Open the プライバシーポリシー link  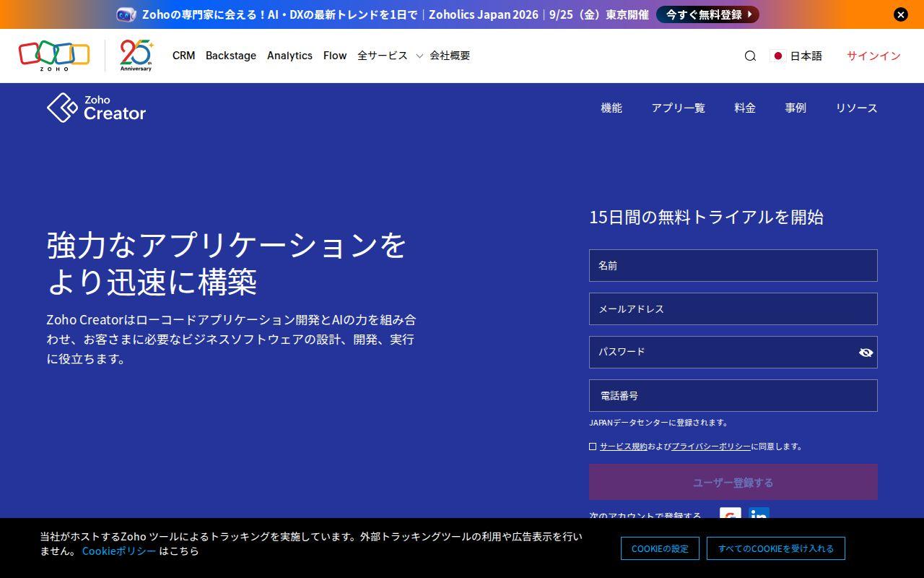(711, 447)
